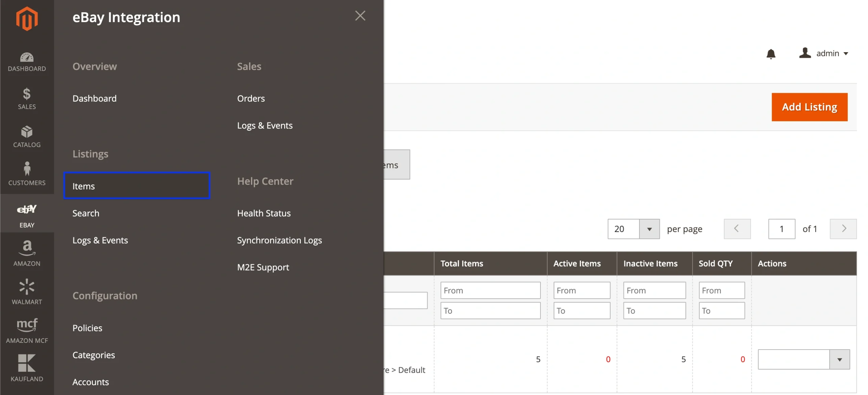
Task: Click the notifications bell icon
Action: click(x=771, y=54)
